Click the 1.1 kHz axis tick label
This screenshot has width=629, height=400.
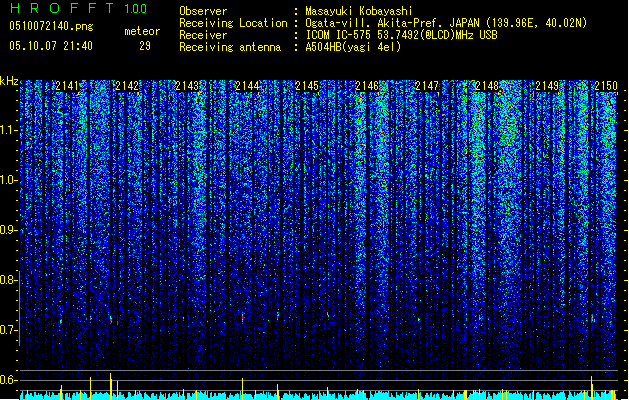9,130
